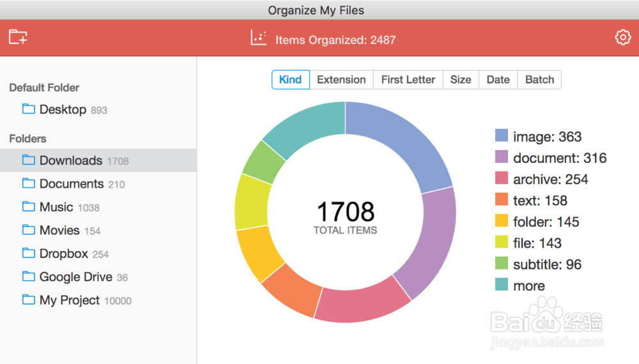Click the 'folder: 145' legend label

click(x=546, y=222)
